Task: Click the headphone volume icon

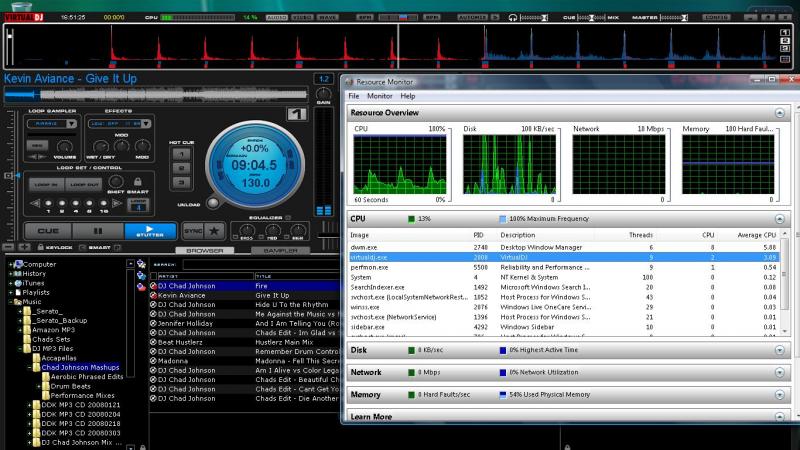Action: (512, 17)
